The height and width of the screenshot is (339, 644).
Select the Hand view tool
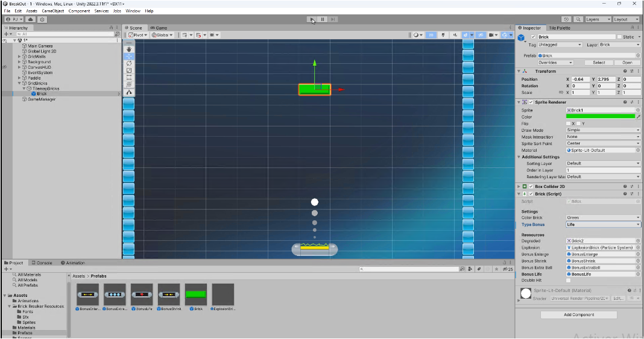tap(129, 49)
